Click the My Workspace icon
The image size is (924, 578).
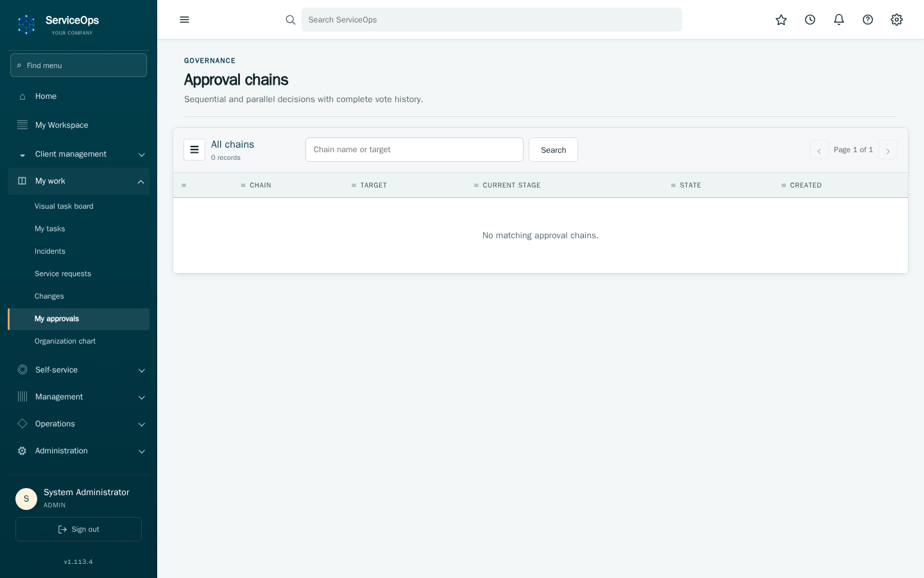[x=22, y=125]
